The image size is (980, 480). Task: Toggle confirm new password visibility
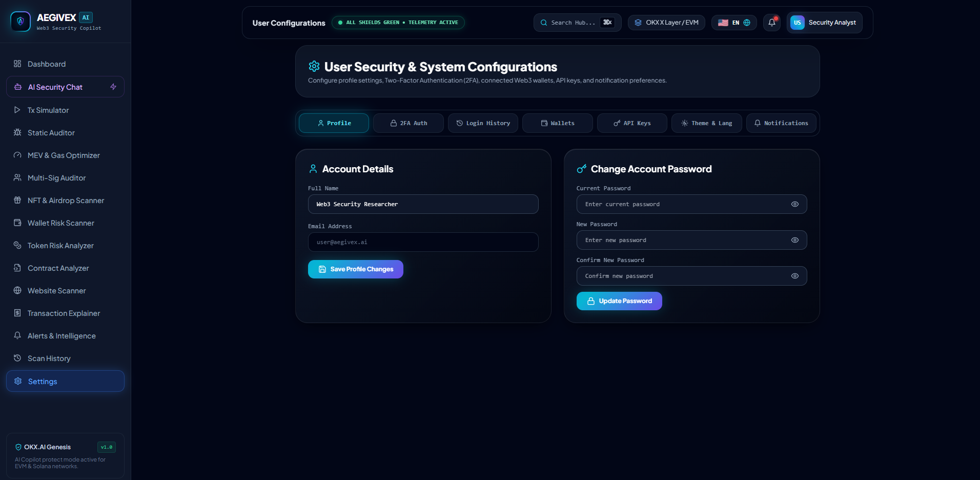[794, 276]
